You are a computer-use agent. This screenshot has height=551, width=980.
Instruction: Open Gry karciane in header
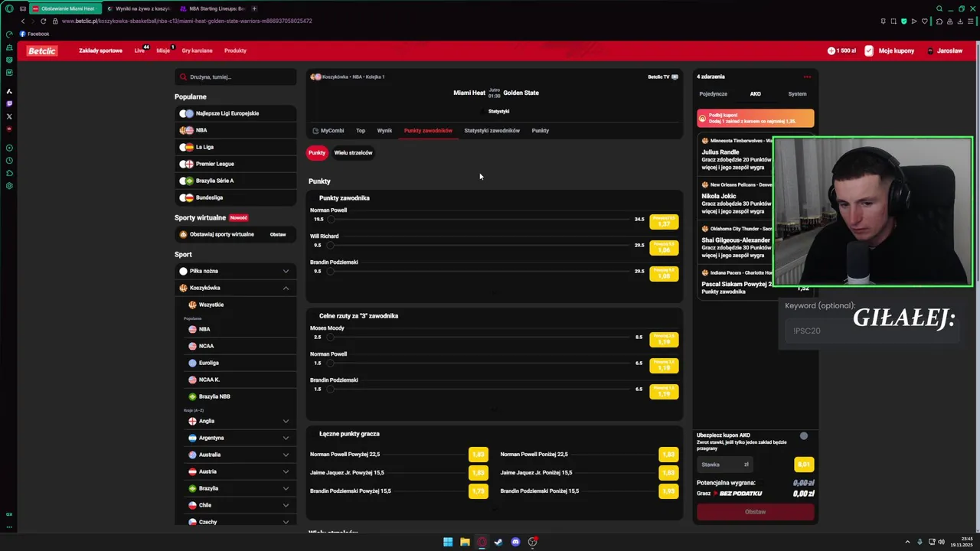coord(197,51)
